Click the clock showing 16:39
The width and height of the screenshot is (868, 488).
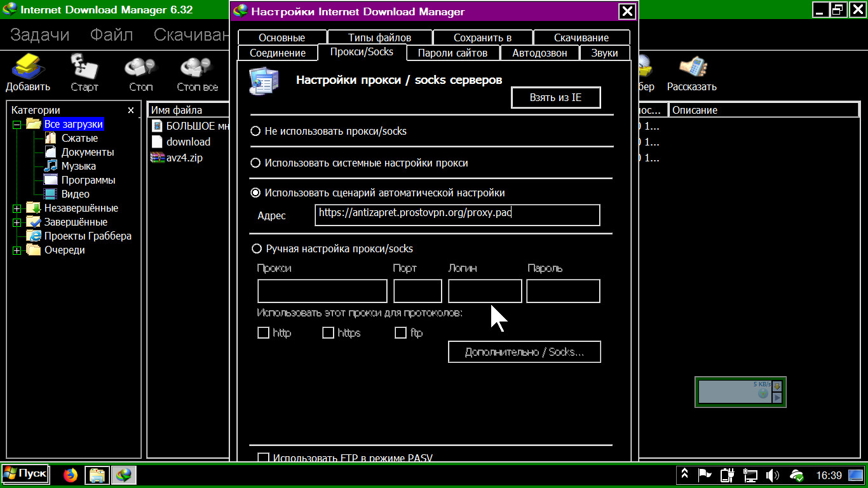pyautogui.click(x=829, y=475)
